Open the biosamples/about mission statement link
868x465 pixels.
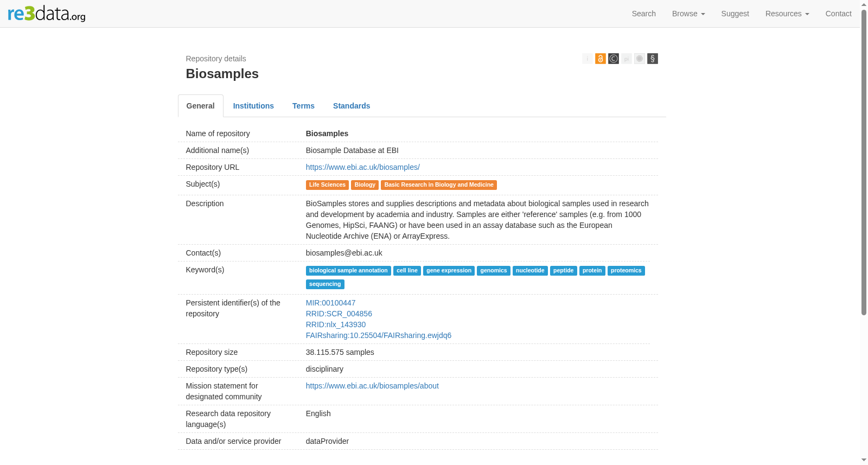[x=372, y=386]
